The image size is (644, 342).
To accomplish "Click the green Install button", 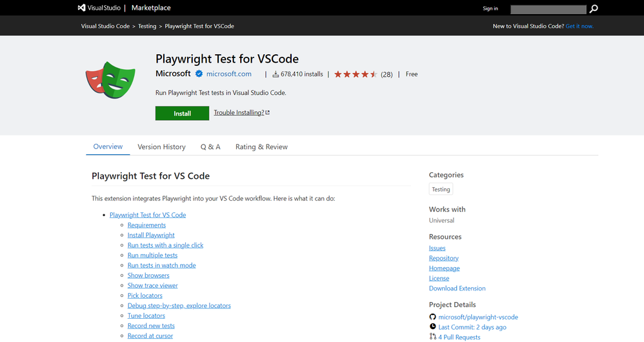I will click(182, 114).
